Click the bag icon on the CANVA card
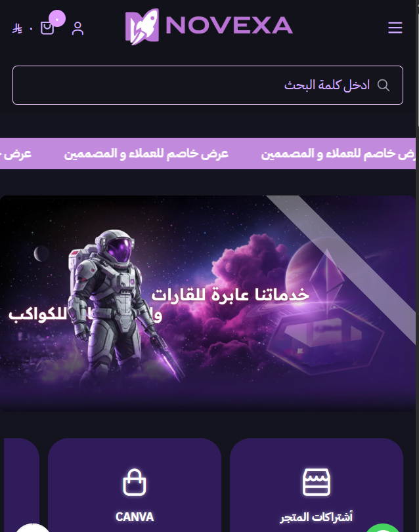 coord(135,482)
